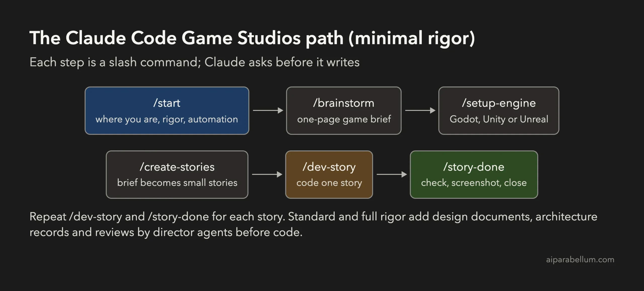Select the /brainstorm step box

point(344,111)
